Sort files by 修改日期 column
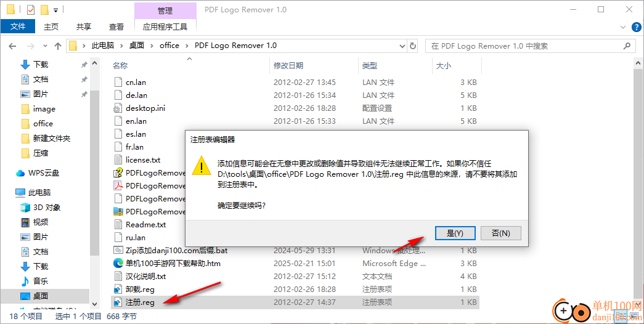Image resolution: width=644 pixels, height=324 pixels. pyautogui.click(x=288, y=66)
